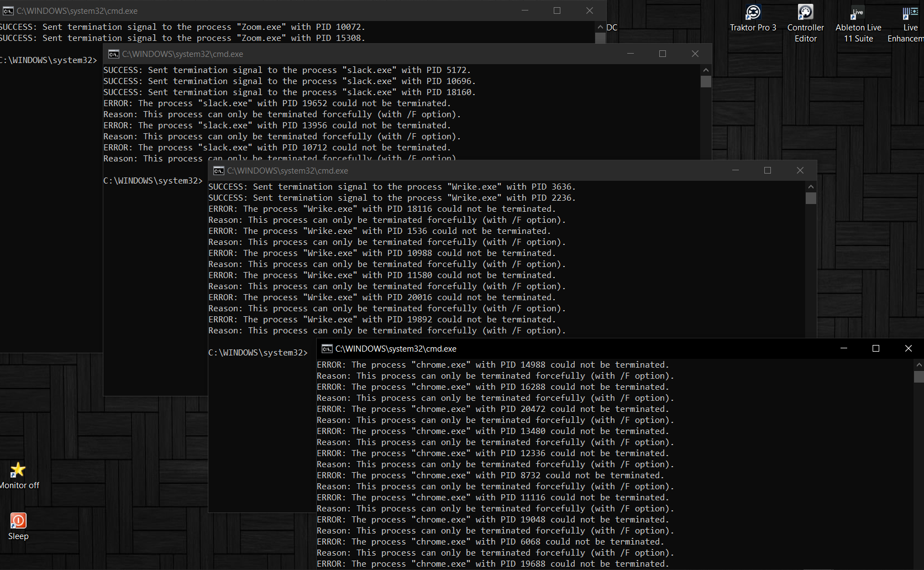Start Ableton Live 11 Suite
Screen dimensions: 924x570
tap(857, 12)
